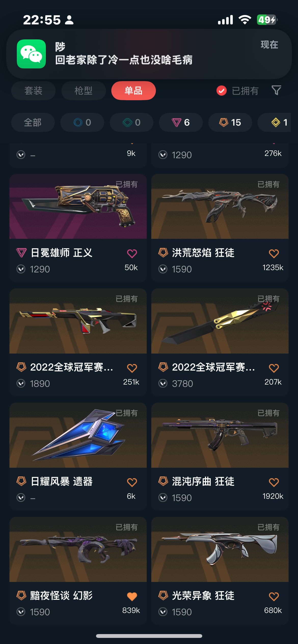Tap heart icon on 光荣异象 狂徒
The width and height of the screenshot is (298, 644).
point(274,596)
